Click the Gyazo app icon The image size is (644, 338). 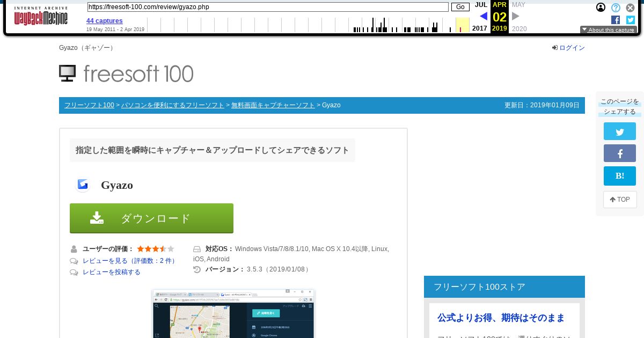(x=83, y=185)
